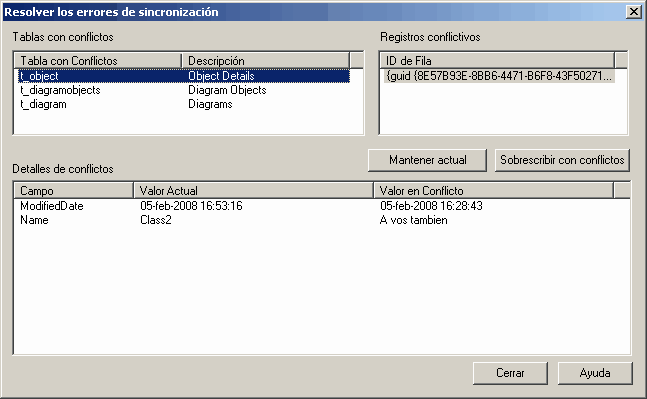Select the ModifiedDate field cell
The height and width of the screenshot is (399, 647).
click(52, 206)
